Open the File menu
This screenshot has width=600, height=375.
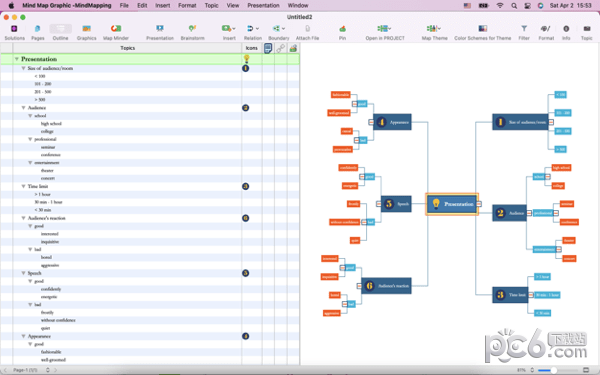click(124, 5)
